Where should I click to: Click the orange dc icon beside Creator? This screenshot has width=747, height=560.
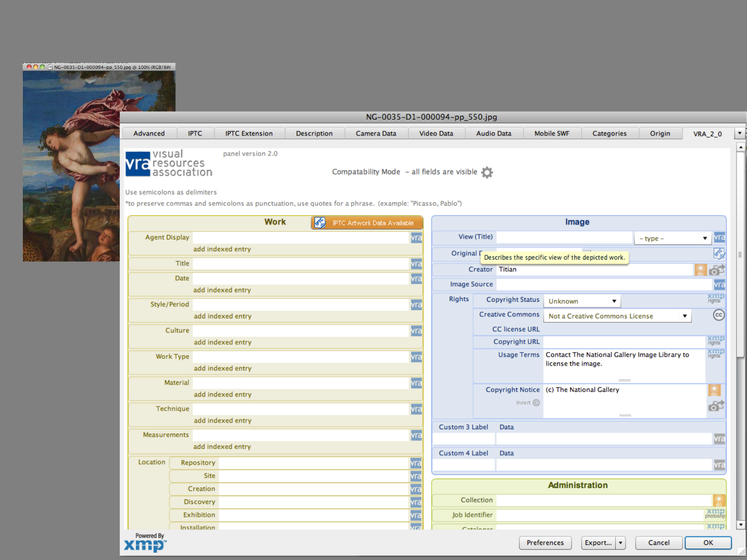pyautogui.click(x=701, y=270)
